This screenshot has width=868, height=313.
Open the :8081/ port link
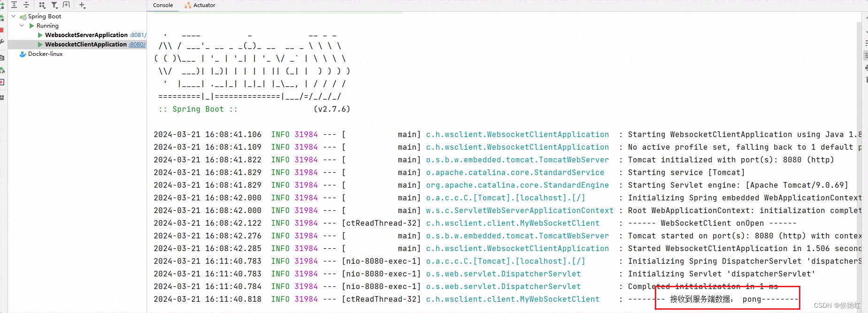click(138, 35)
